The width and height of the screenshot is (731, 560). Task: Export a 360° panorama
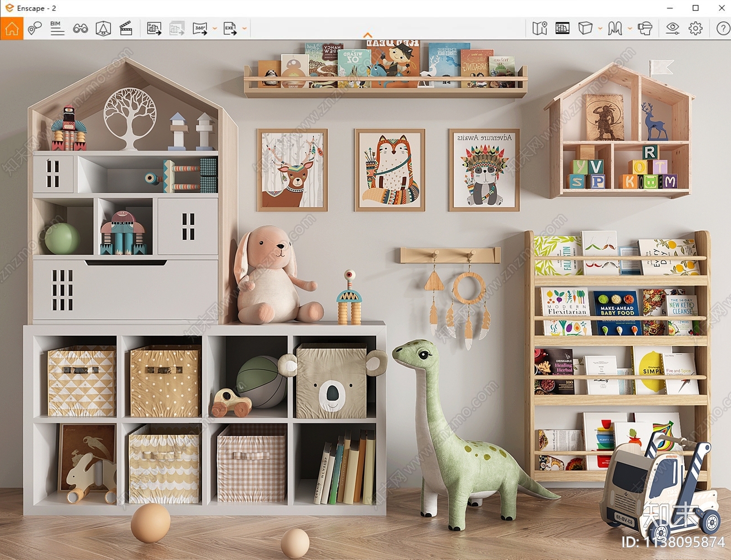[200, 28]
